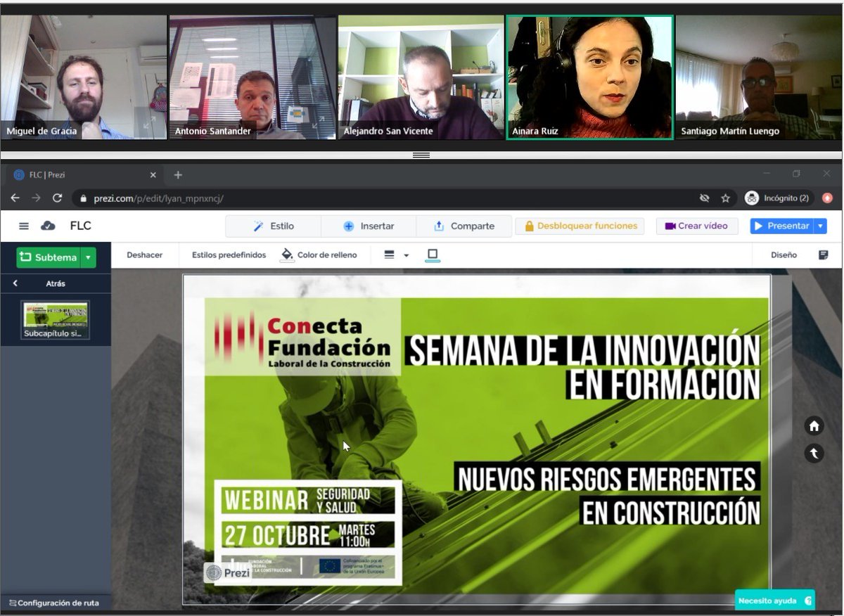The image size is (844, 616).
Task: Click Deshacer to undo
Action: pos(144,255)
